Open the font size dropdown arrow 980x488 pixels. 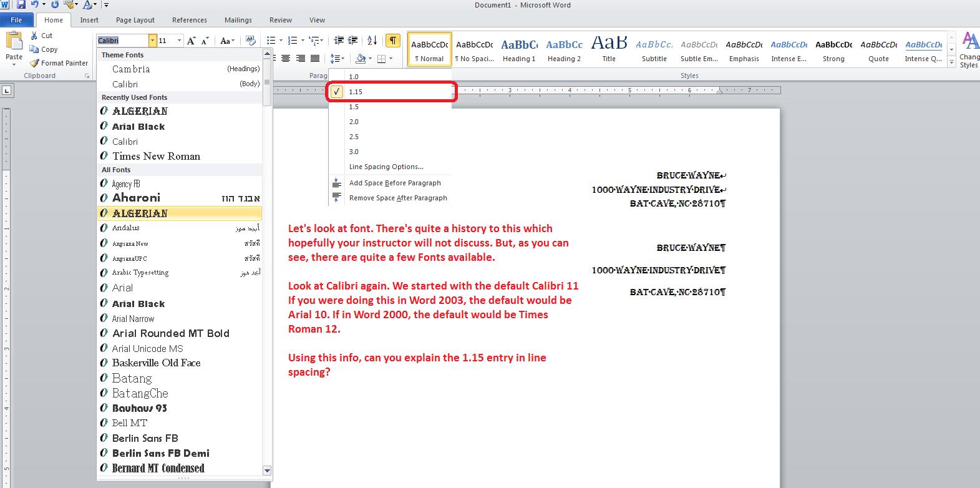pyautogui.click(x=179, y=41)
